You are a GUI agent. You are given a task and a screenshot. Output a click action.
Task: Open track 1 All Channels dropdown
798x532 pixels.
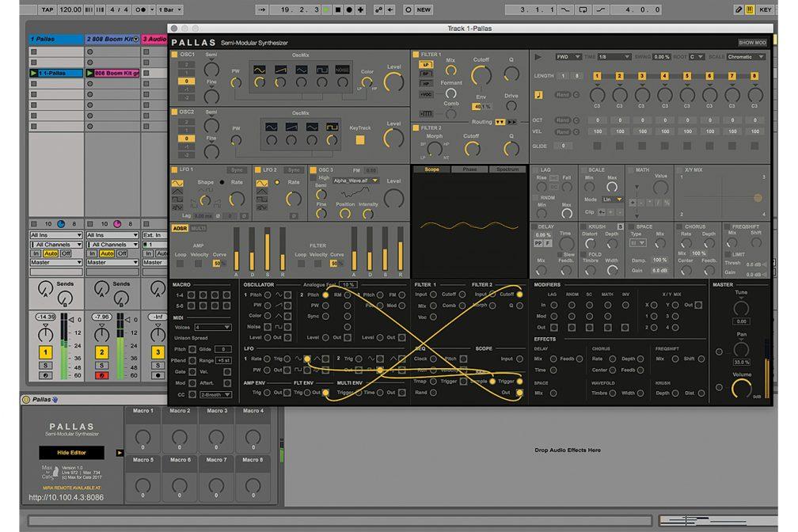[56, 245]
